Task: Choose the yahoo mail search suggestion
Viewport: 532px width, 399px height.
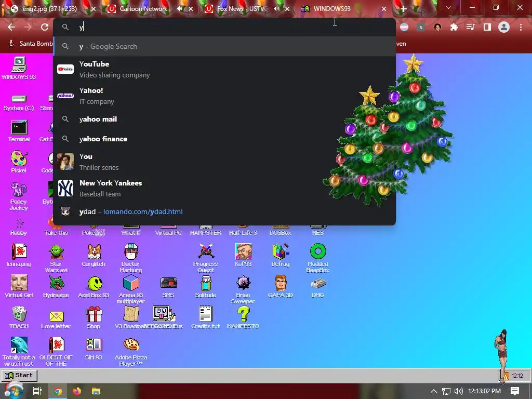Action: (x=224, y=119)
